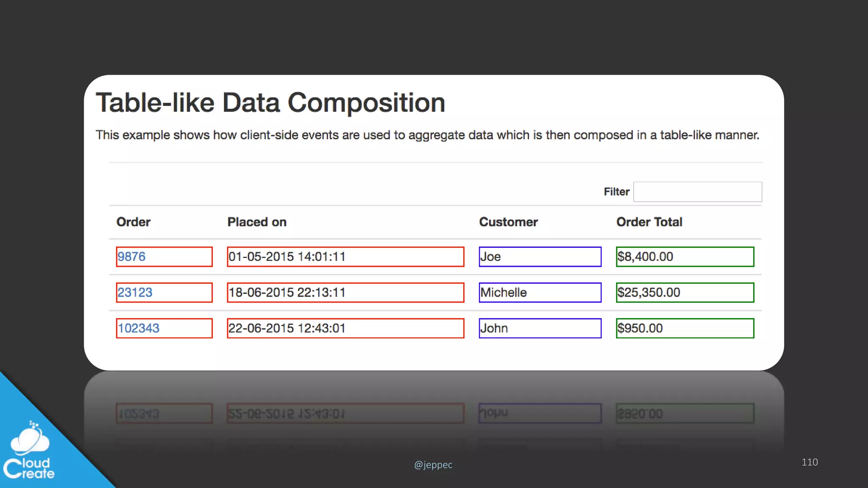The image size is (868, 488).
Task: Select the 22-06-2015 12:43:01 date cell
Action: click(x=287, y=328)
